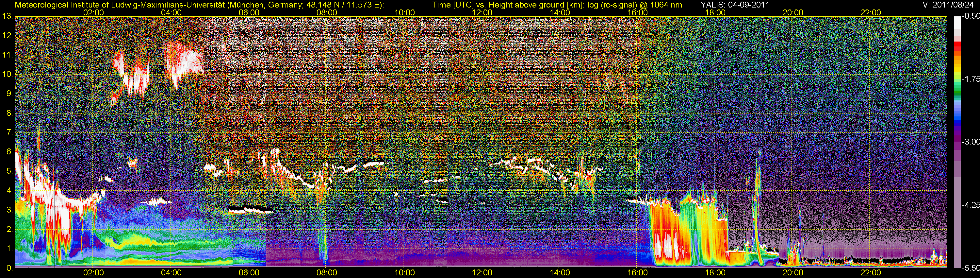
Task: Click the 'YALIS: 04-09-2011' label
Action: [x=735, y=5]
